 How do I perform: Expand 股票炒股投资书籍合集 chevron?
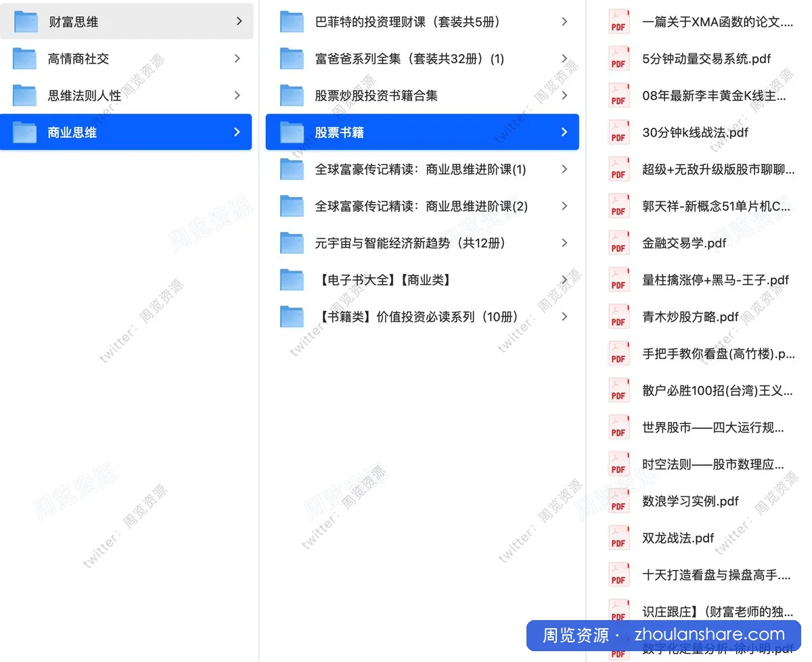click(564, 95)
